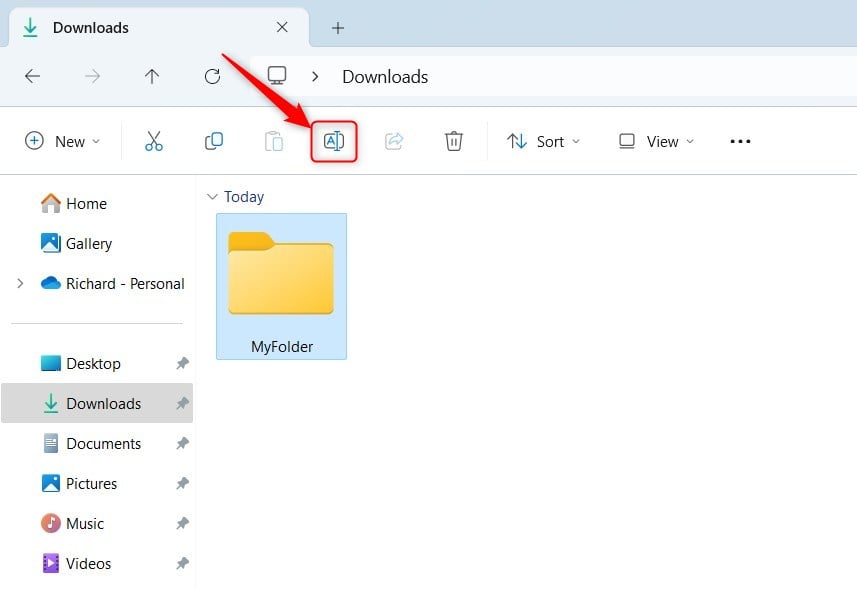This screenshot has height=589, width=857.
Task: Open the See more ellipsis menu
Action: coord(740,141)
